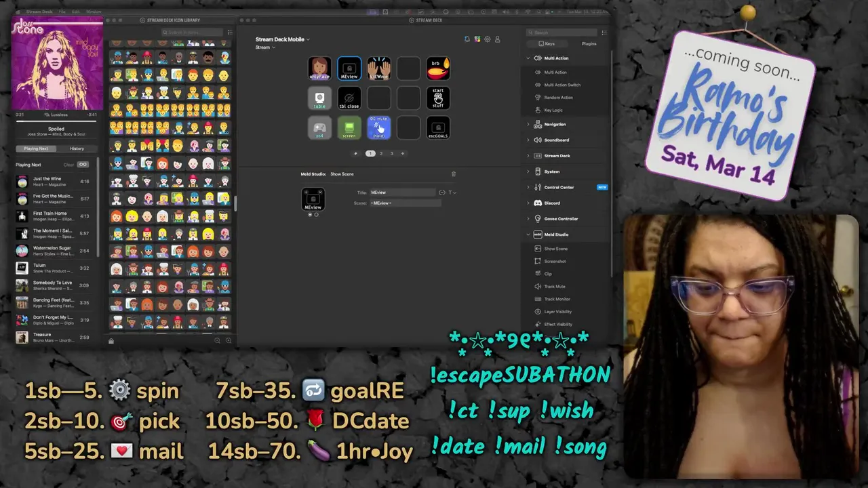Viewport: 868px width, 488px height.
Task: Go to key page 3
Action: [x=391, y=154]
